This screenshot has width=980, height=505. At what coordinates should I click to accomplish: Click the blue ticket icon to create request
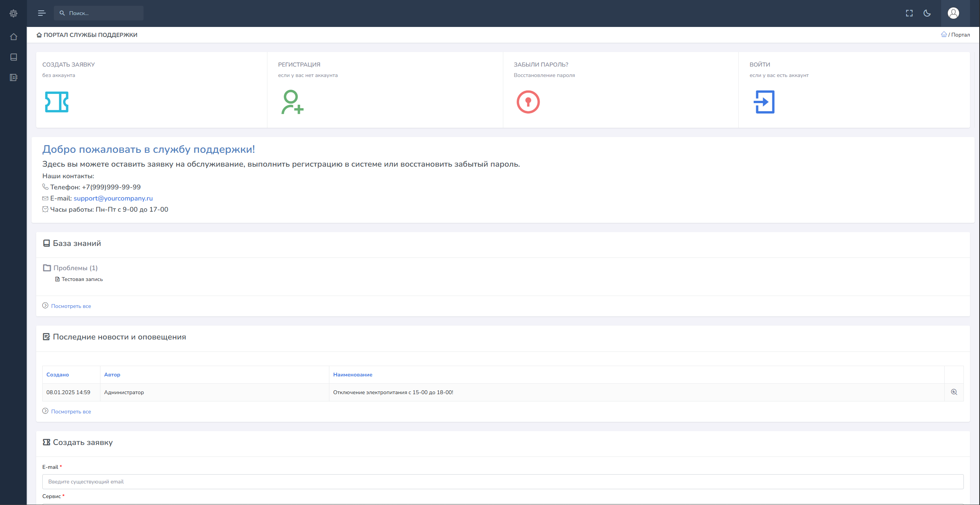tap(57, 102)
